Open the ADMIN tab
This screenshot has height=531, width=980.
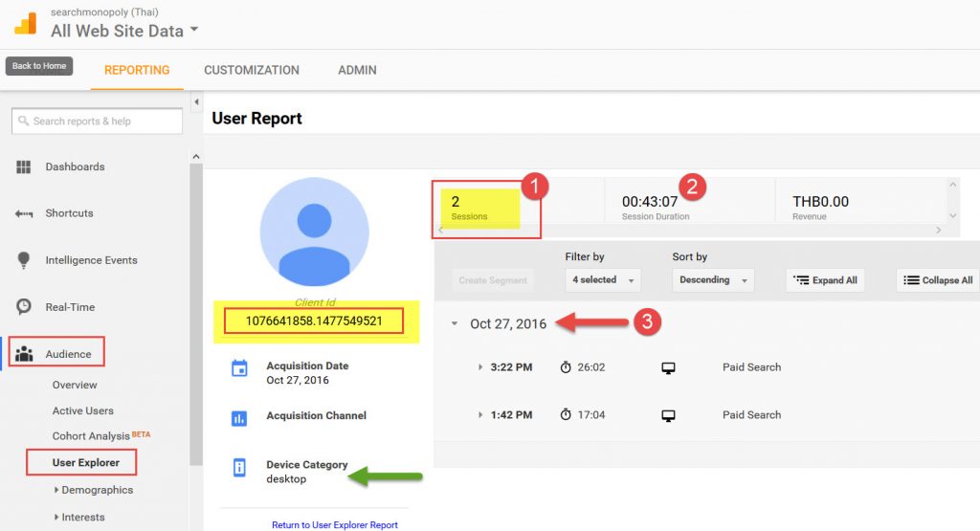point(358,70)
